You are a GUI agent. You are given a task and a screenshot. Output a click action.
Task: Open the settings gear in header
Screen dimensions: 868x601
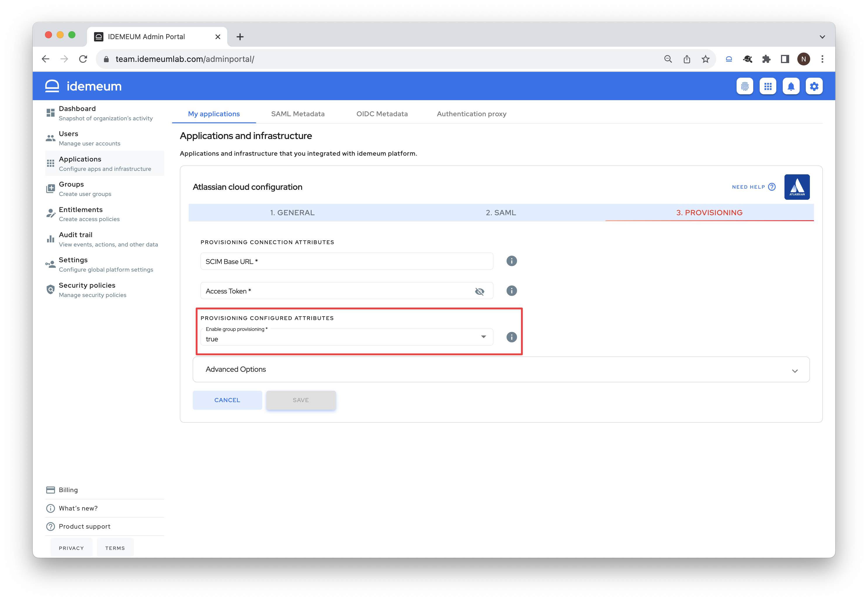(814, 86)
